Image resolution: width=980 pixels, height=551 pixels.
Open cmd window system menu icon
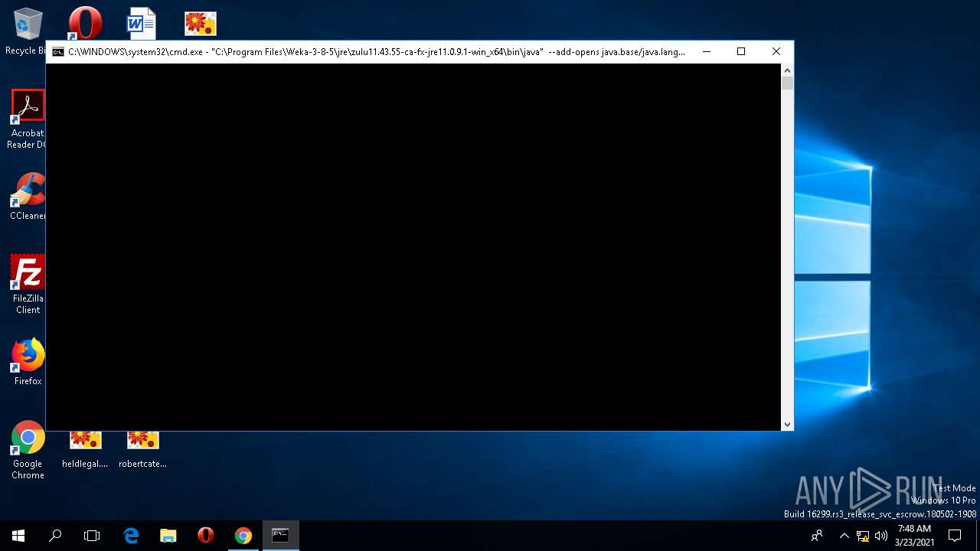point(58,52)
